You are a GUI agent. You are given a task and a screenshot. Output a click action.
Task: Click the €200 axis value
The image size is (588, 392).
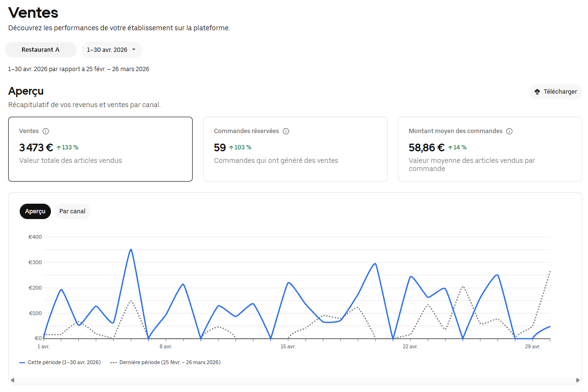point(35,288)
